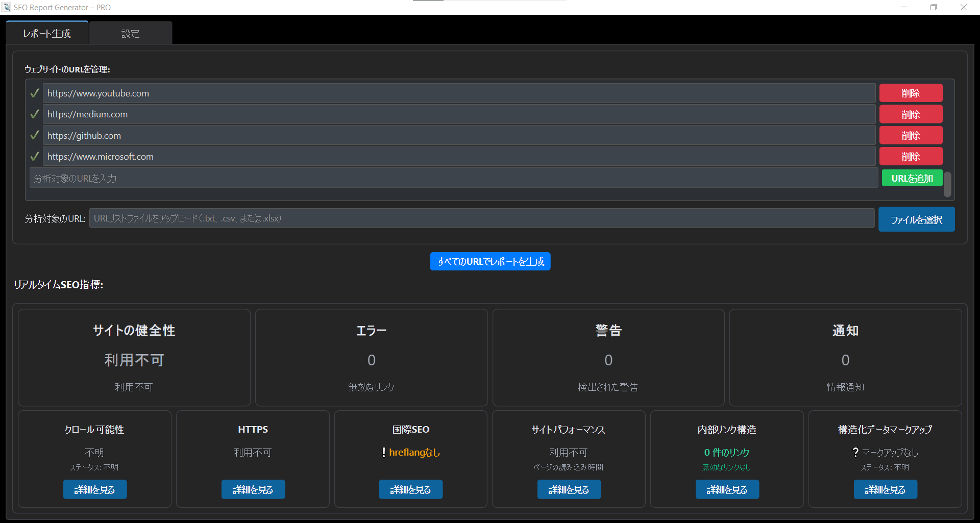Click the checkmark icon beside youtube.com URL
Image resolution: width=980 pixels, height=523 pixels.
coord(35,93)
